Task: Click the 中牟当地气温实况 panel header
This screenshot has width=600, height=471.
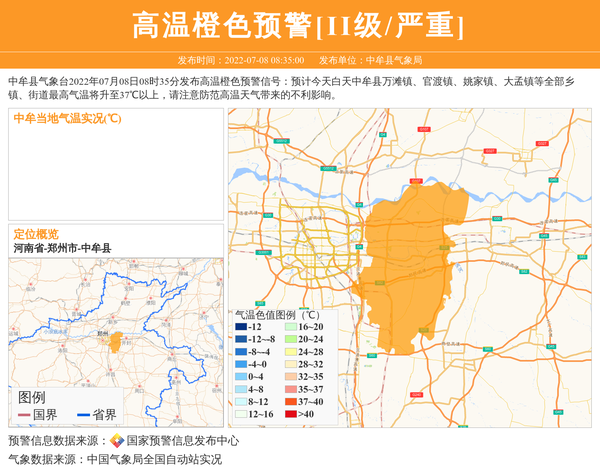Action: tap(67, 118)
